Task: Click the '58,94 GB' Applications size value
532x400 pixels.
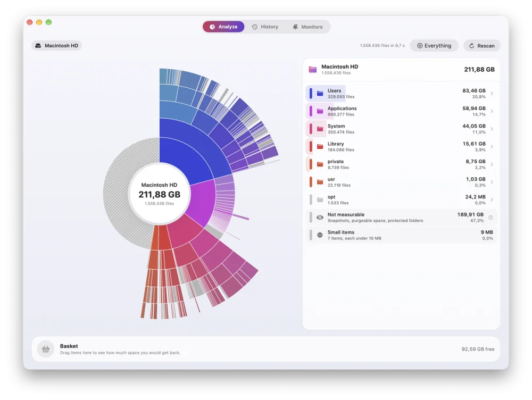Action: pos(473,108)
